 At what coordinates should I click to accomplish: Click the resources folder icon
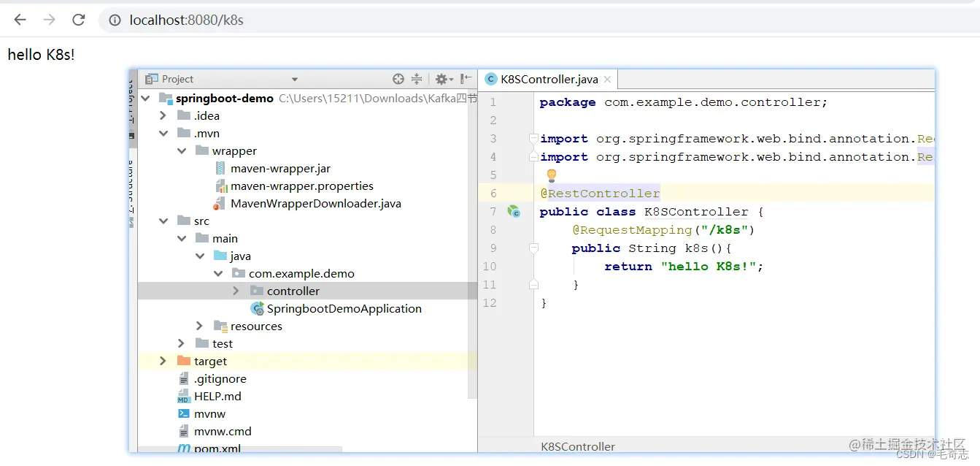pyautogui.click(x=220, y=326)
